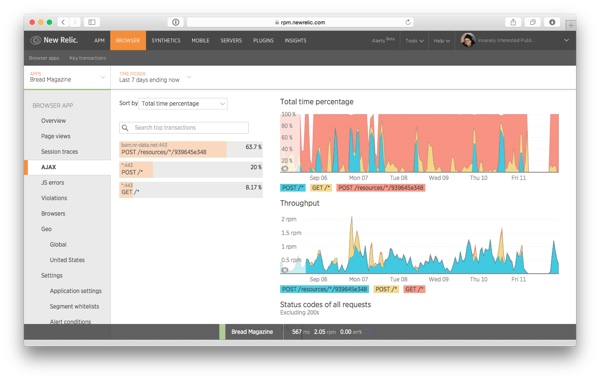The image size is (600, 381).
Task: Open Violations in sidebar
Action: point(54,198)
